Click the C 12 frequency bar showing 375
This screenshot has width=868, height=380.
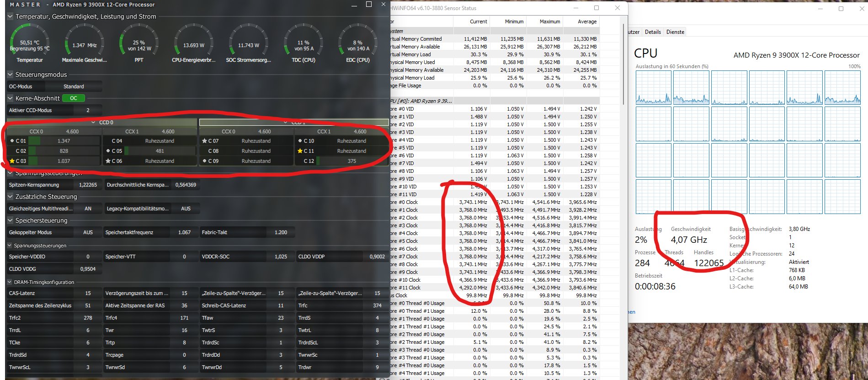coord(352,161)
